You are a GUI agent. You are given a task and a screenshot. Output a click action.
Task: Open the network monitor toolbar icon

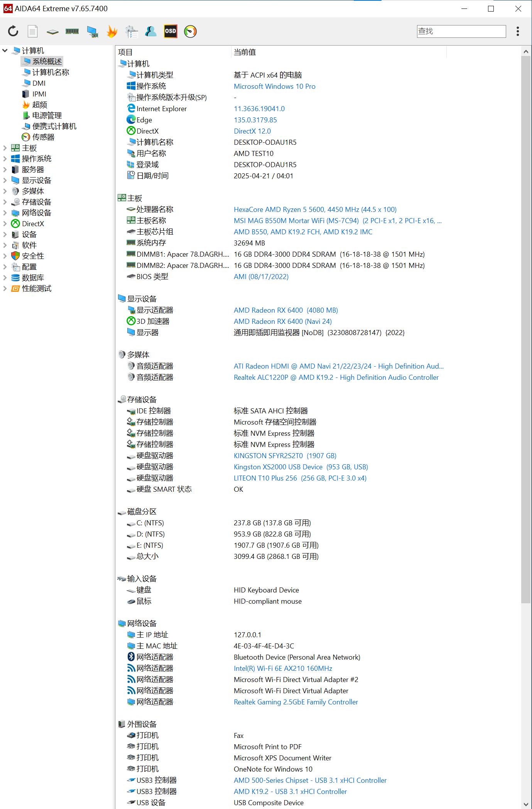tap(92, 32)
